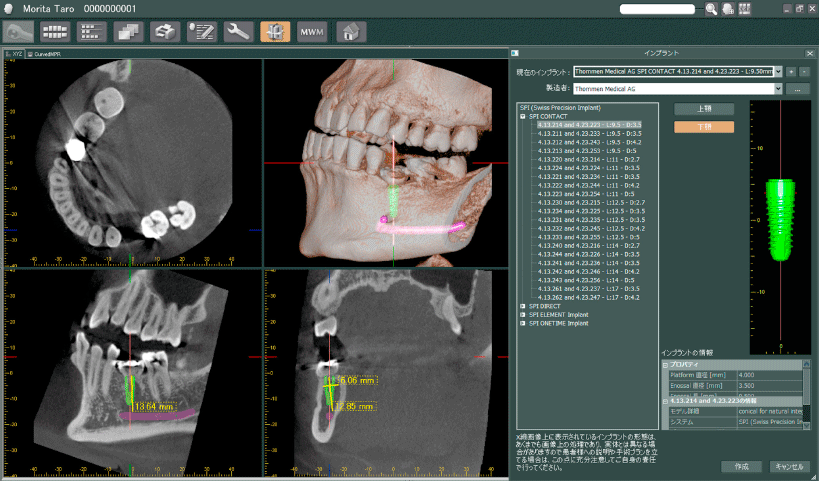Toggle the highlighted implant planning toolbar button
The image size is (819, 481).
275,30
